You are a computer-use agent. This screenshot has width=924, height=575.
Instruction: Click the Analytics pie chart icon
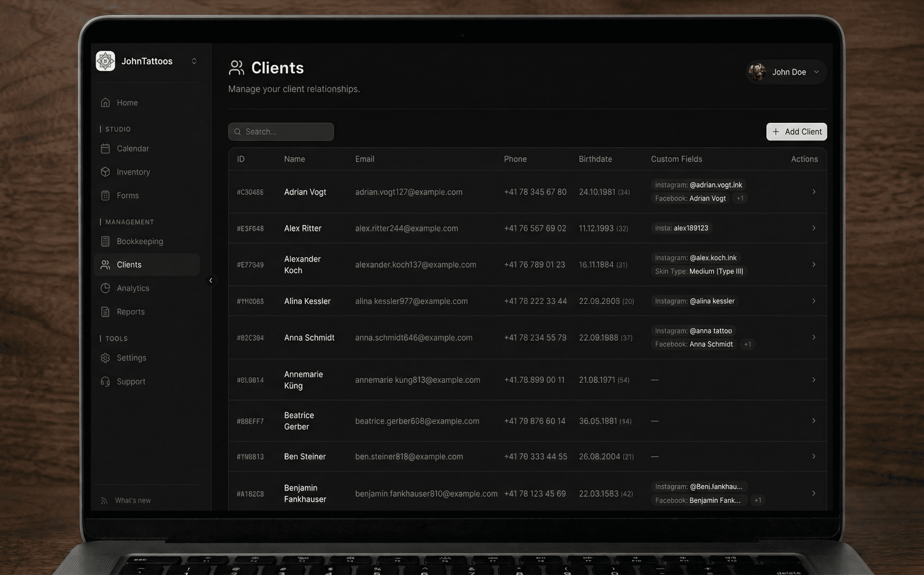click(x=105, y=288)
